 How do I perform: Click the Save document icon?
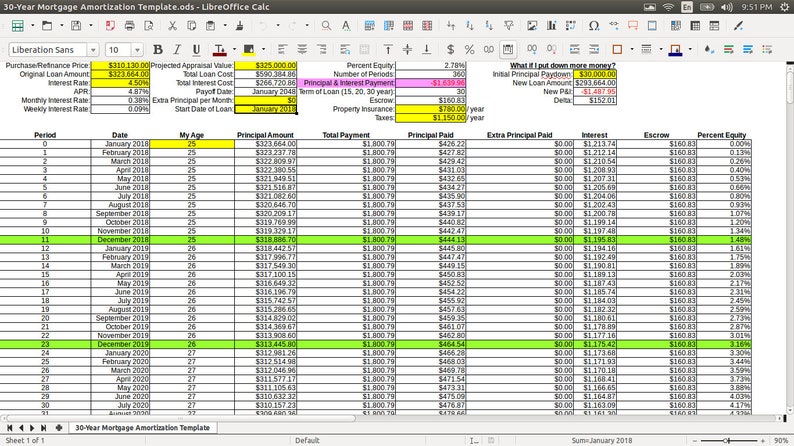(76, 26)
